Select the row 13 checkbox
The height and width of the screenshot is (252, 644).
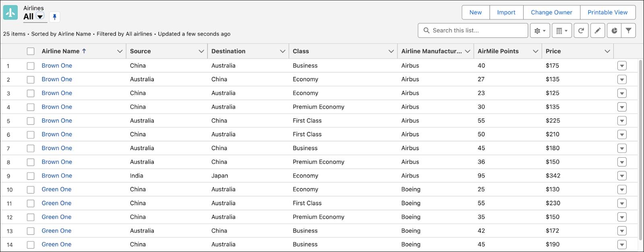click(31, 231)
